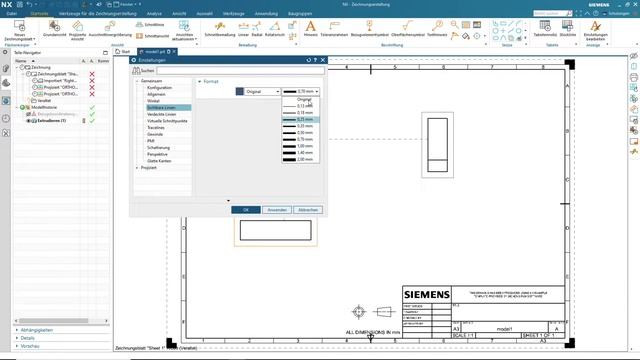Collapse the Format section

[x=200, y=82]
